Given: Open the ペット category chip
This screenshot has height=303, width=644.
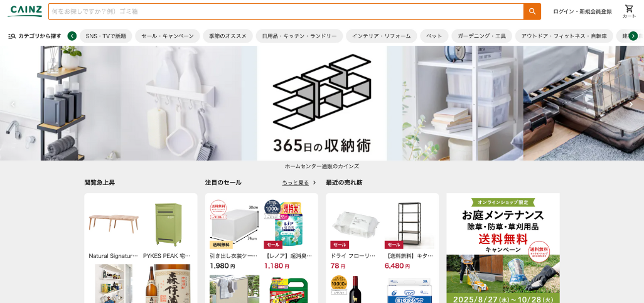Looking at the screenshot, I should [x=434, y=36].
